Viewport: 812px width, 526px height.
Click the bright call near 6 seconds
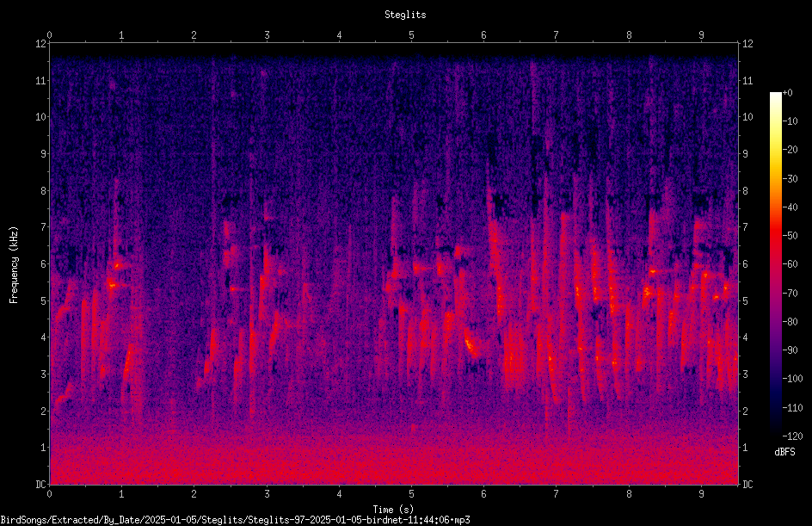click(x=471, y=344)
